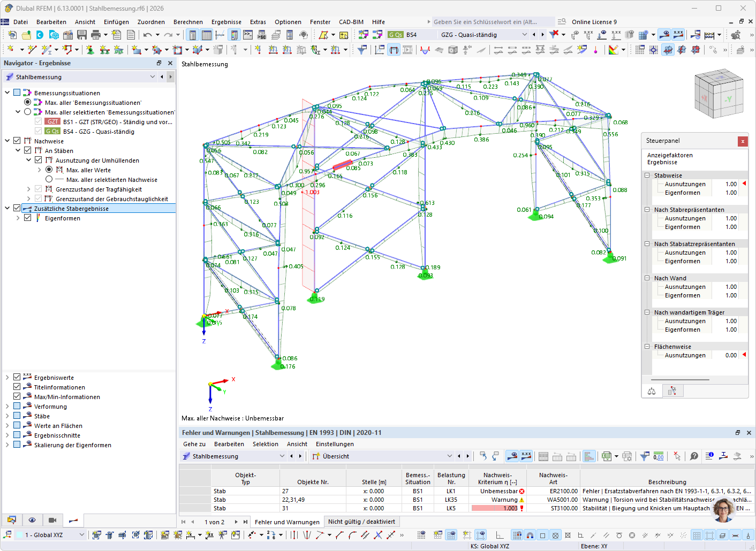Screen dimensions: 756x551
Task: Click the keyword search input field
Action: coord(493,22)
